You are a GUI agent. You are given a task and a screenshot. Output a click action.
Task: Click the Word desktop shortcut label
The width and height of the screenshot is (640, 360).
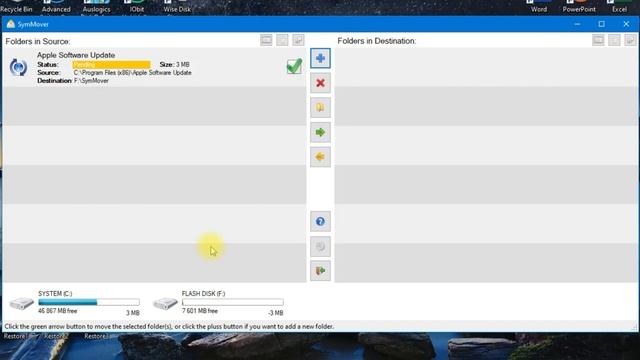539,9
